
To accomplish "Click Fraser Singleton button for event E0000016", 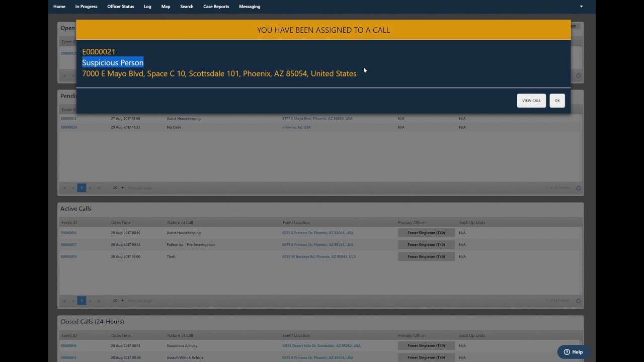I will click(426, 233).
